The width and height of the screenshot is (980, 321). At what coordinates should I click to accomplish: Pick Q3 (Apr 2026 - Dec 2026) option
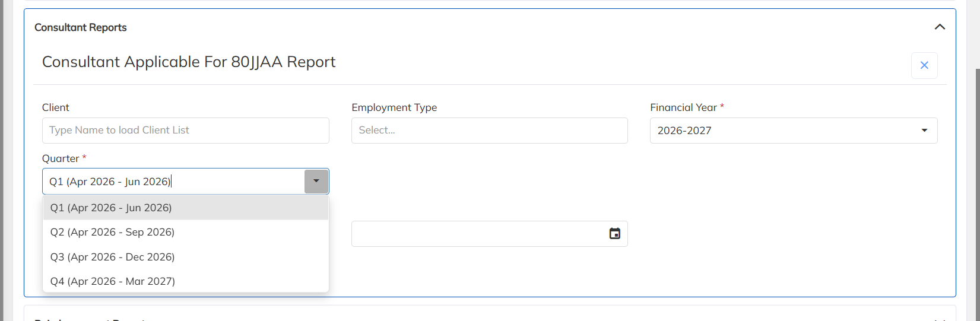click(112, 257)
